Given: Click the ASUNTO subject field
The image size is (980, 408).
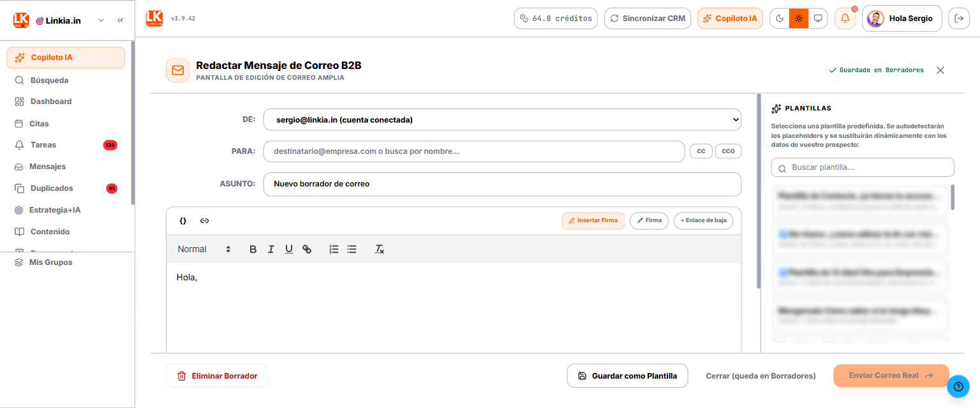Looking at the screenshot, I should [502, 184].
